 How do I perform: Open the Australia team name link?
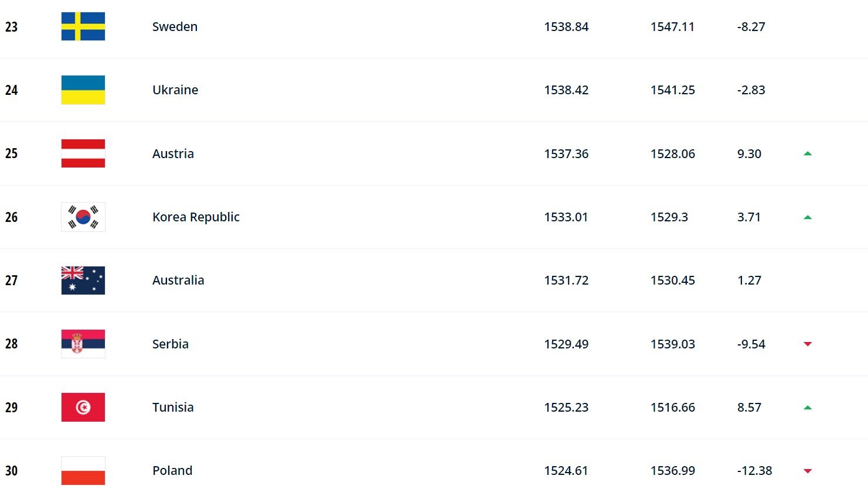[178, 280]
